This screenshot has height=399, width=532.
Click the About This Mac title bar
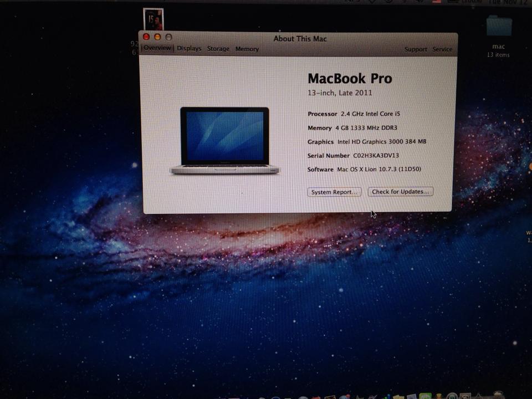[x=300, y=39]
